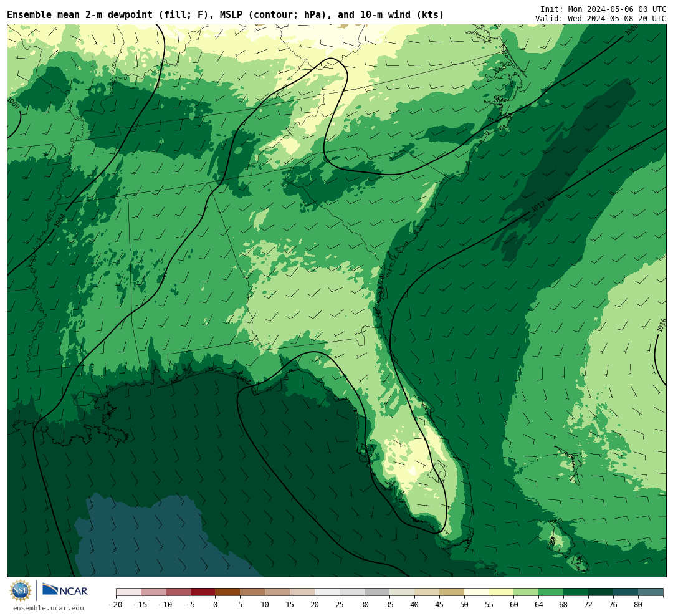The height and width of the screenshot is (616, 673).
Task: Pick the dark red -5 to 0 swatch
Action: click(203, 592)
